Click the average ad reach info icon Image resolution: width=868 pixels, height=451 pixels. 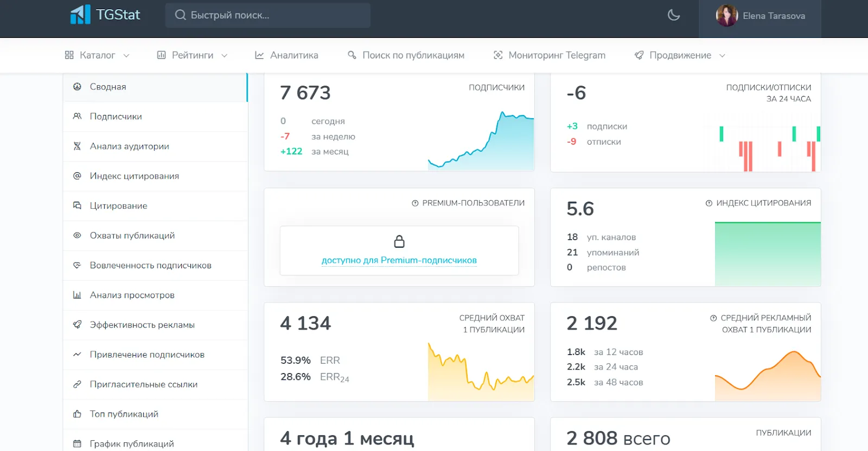coord(713,318)
